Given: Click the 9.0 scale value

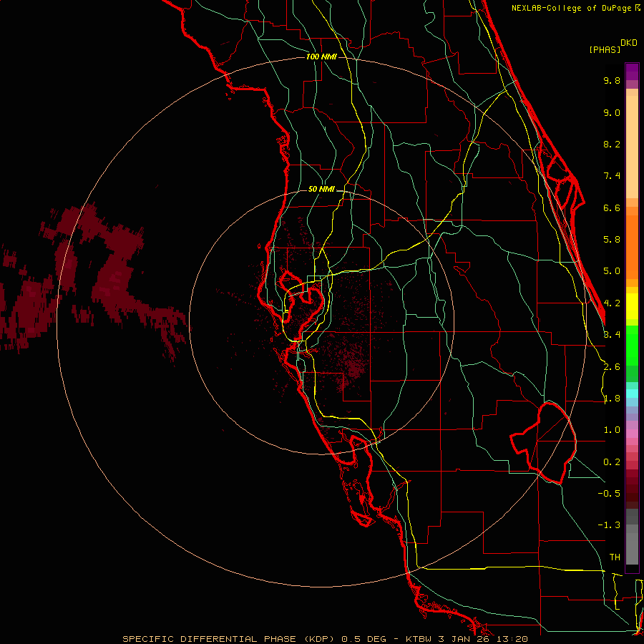Looking at the screenshot, I should (612, 112).
